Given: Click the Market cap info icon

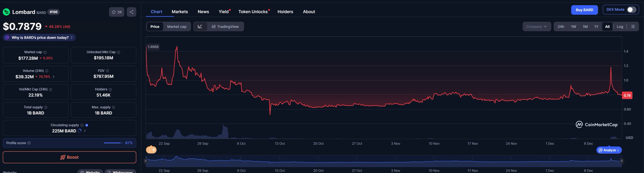Looking at the screenshot, I should (x=45, y=52).
